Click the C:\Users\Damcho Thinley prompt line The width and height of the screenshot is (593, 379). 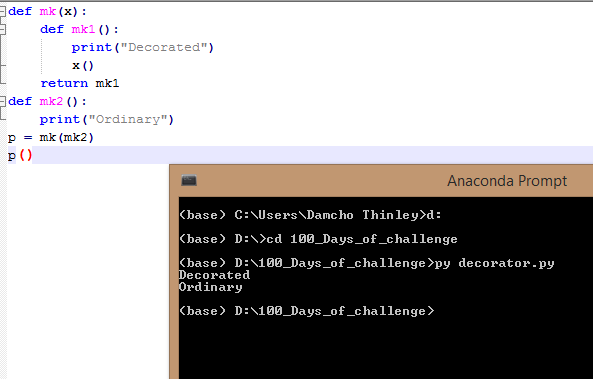click(310, 215)
